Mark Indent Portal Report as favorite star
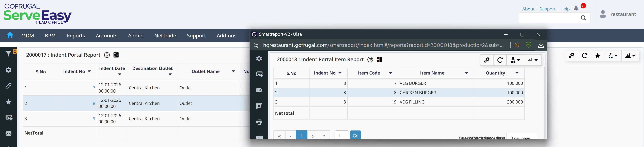644x147 pixels. pyautogui.click(x=598, y=55)
